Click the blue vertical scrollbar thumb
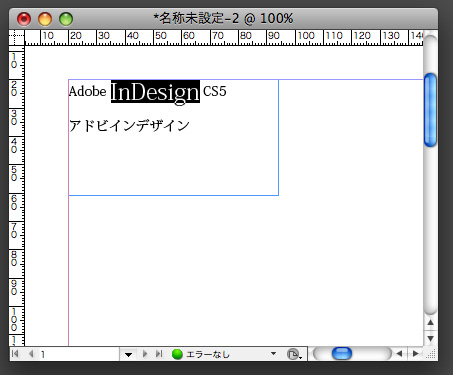The image size is (453, 375). (x=430, y=110)
